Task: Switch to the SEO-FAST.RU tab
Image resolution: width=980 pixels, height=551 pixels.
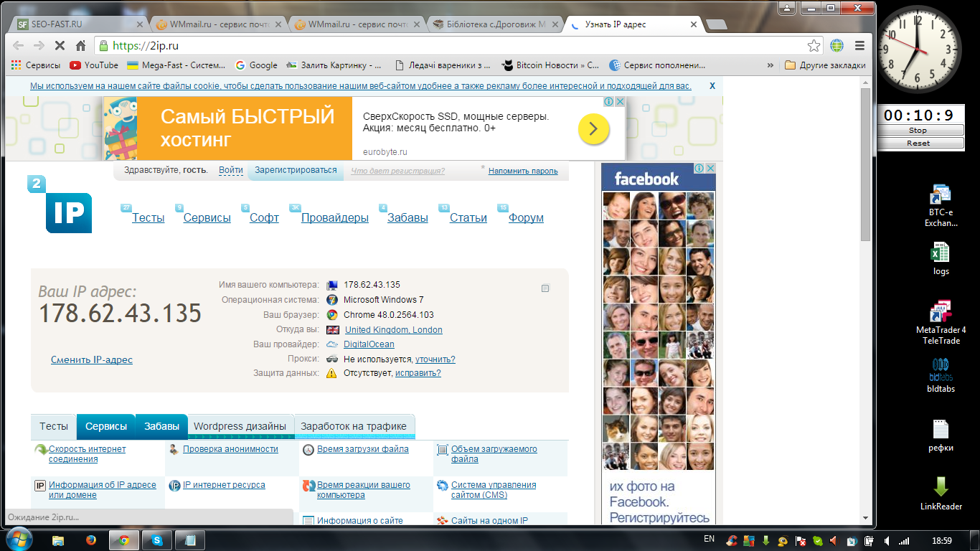Action: click(79, 24)
